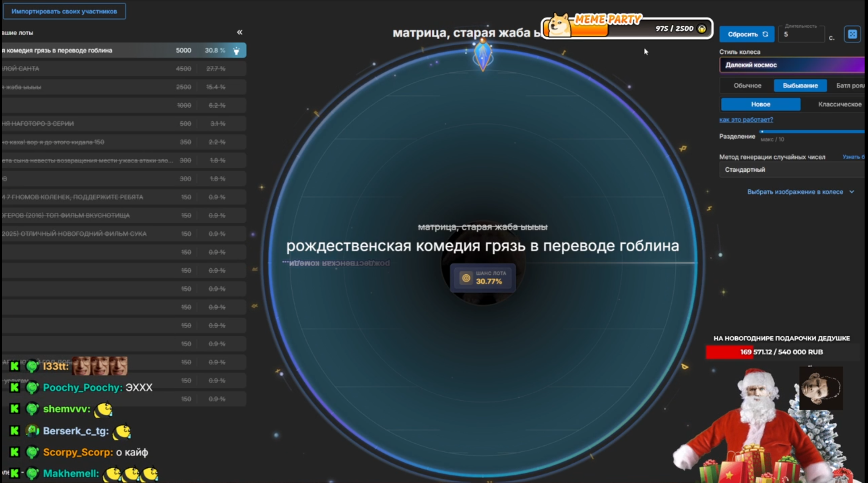
Task: Collapse the lots panel with double chevron
Action: tap(240, 32)
